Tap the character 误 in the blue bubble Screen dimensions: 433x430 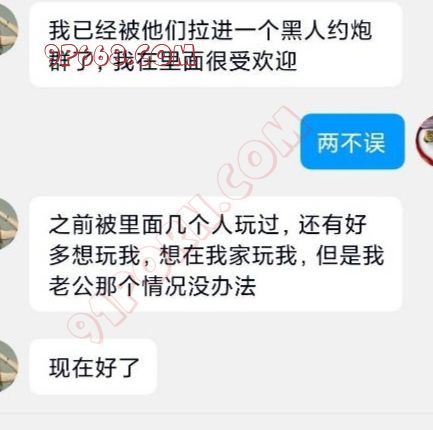pos(374,143)
